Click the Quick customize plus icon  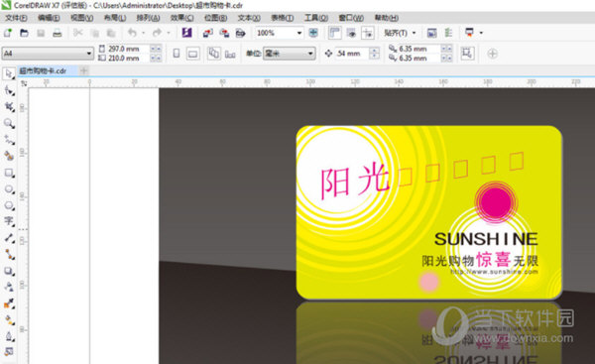492,54
